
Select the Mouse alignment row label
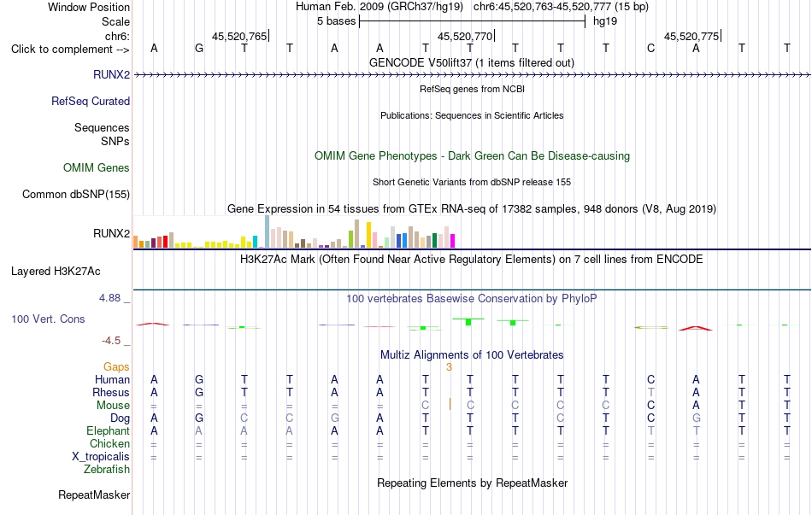click(x=113, y=406)
